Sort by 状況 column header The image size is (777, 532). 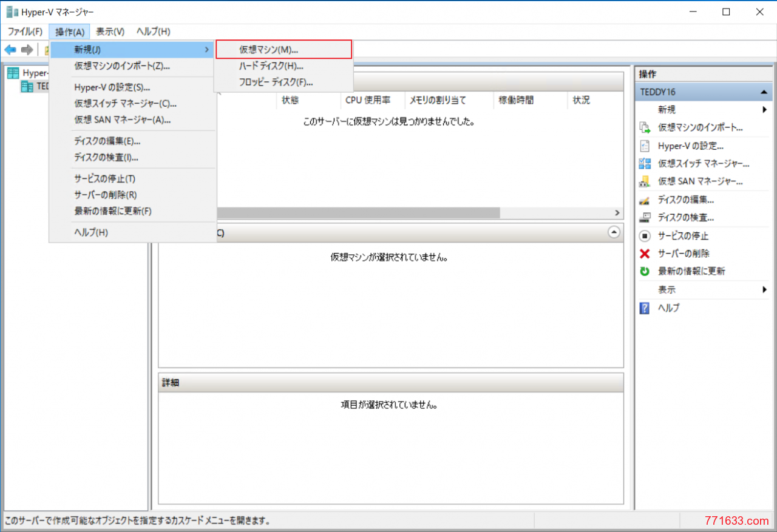click(595, 100)
